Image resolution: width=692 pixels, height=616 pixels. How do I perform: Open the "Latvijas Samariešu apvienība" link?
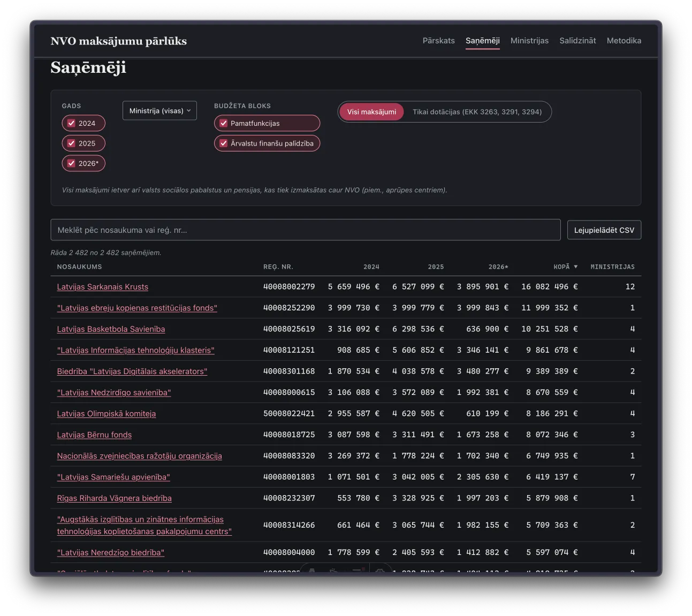coord(113,477)
